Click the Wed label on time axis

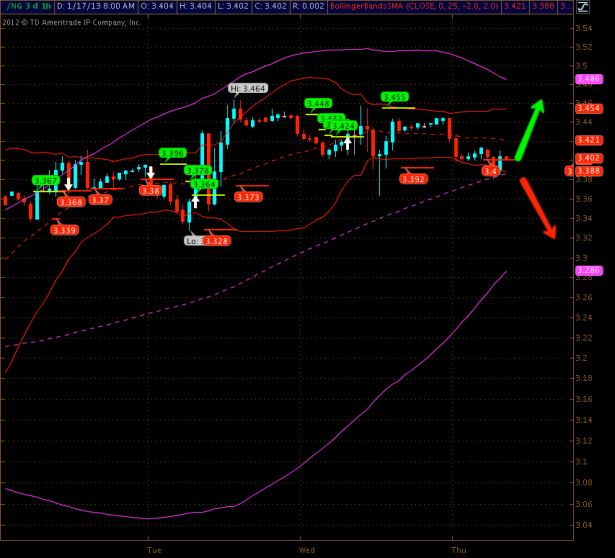[306, 550]
